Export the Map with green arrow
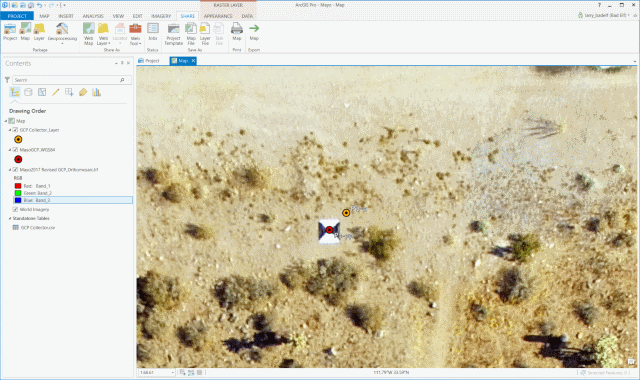This screenshot has width=640, height=380. (x=254, y=32)
